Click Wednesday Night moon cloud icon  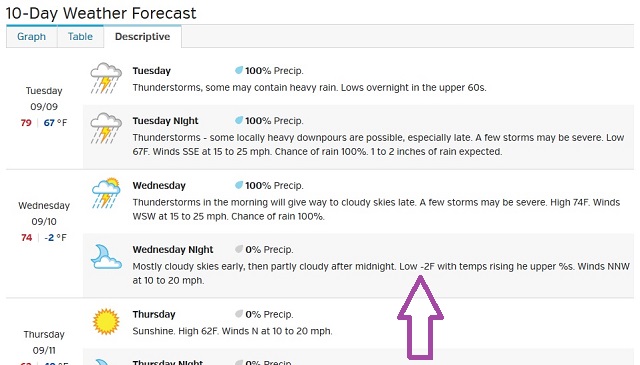(x=106, y=256)
